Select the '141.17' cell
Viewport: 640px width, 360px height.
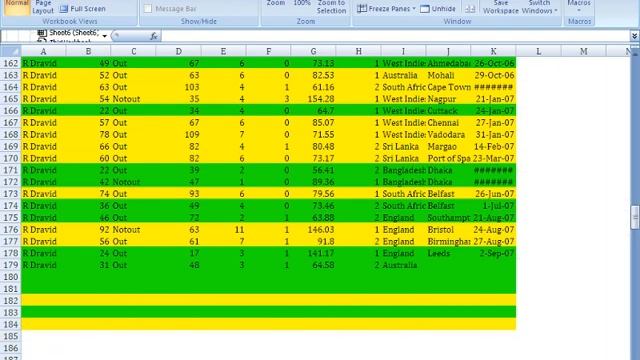[x=313, y=253]
